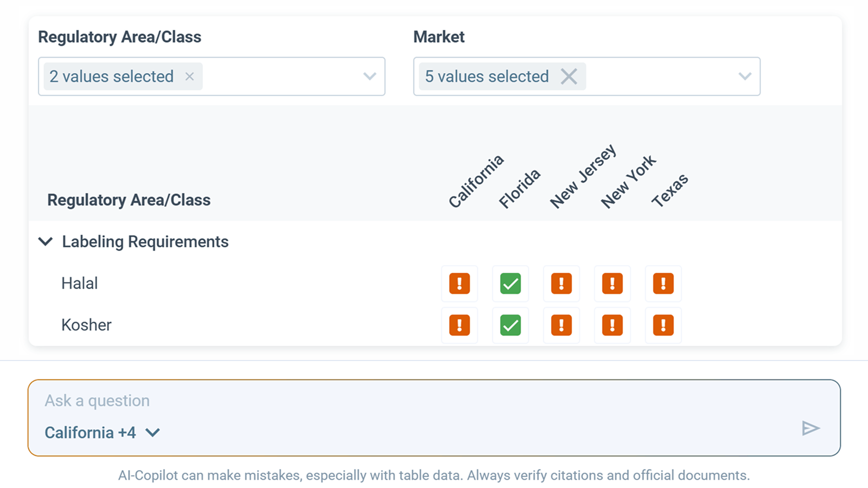This screenshot has width=868, height=488.
Task: Open the Market selection dropdown
Action: (x=744, y=76)
